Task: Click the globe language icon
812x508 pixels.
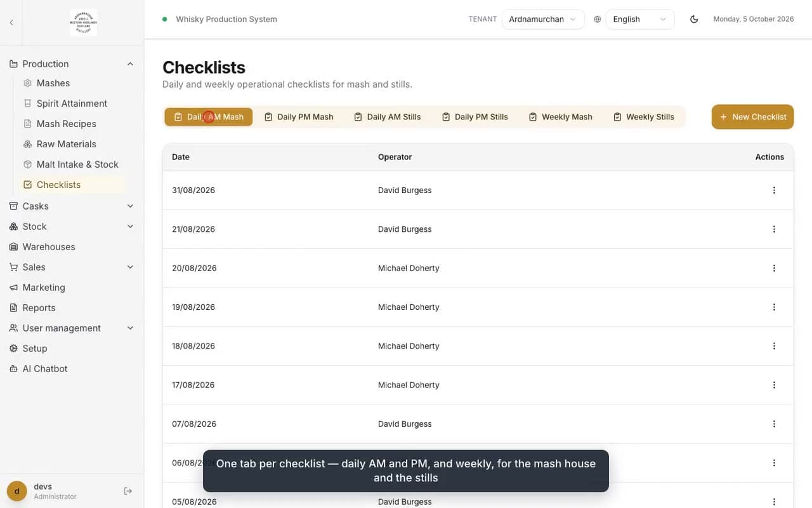Action: (598, 19)
